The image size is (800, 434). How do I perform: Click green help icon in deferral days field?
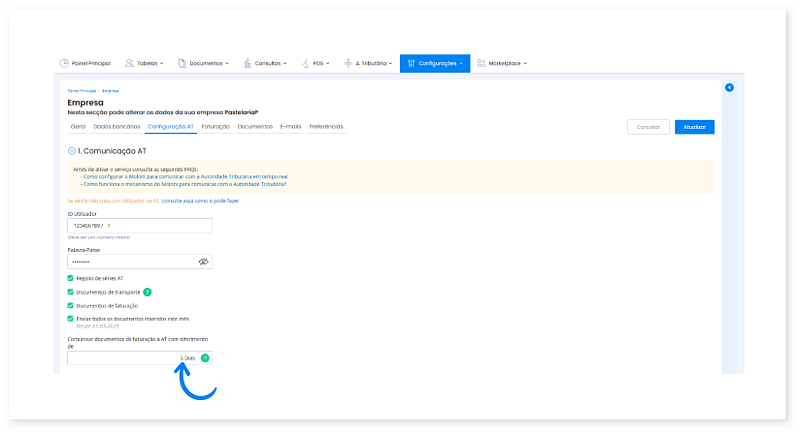click(x=205, y=357)
